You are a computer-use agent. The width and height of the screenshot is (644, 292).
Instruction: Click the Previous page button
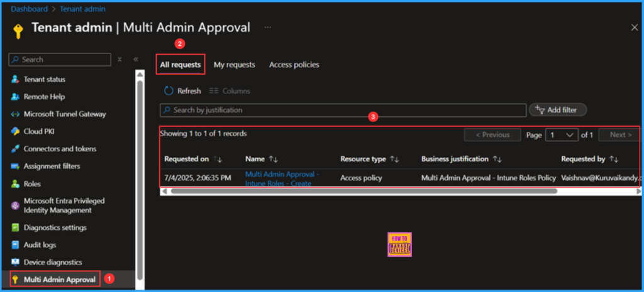[x=492, y=135]
